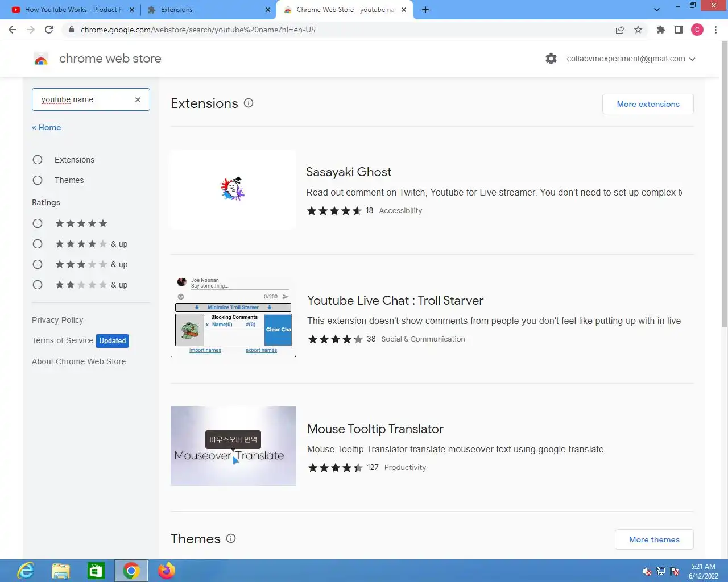Open new tab with plus button
This screenshot has width=728, height=582.
[x=425, y=10]
